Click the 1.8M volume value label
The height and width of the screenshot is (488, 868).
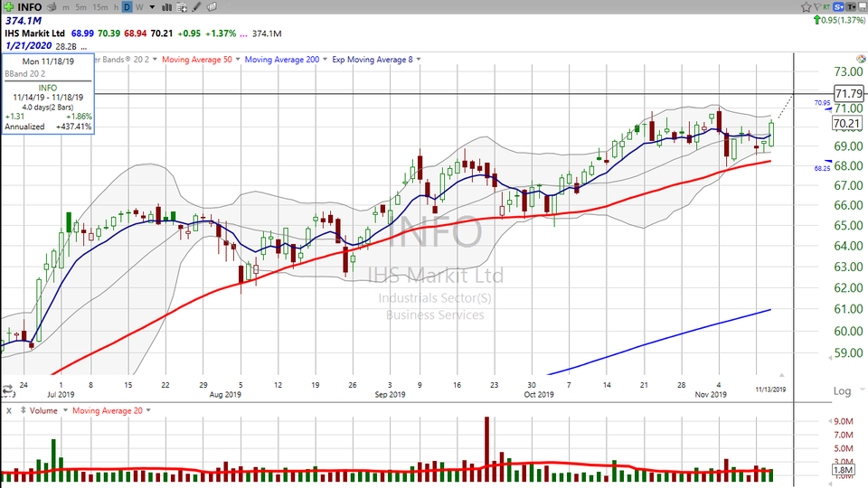pyautogui.click(x=843, y=470)
